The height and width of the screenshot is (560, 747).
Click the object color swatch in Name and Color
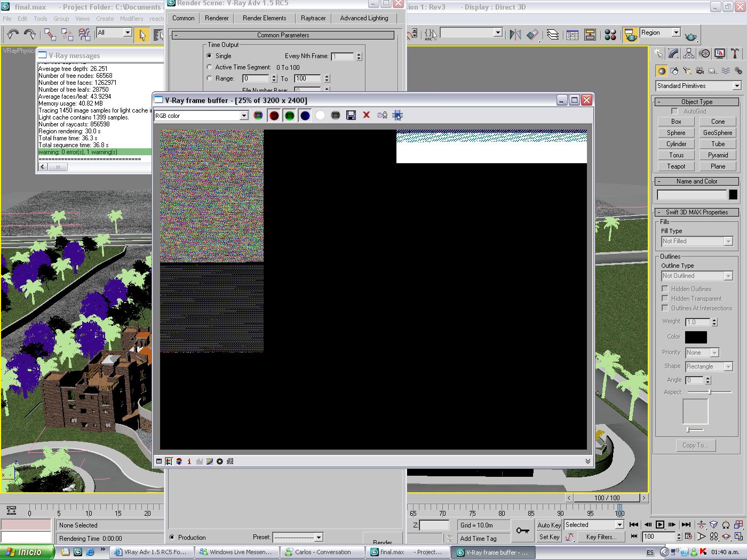(733, 195)
